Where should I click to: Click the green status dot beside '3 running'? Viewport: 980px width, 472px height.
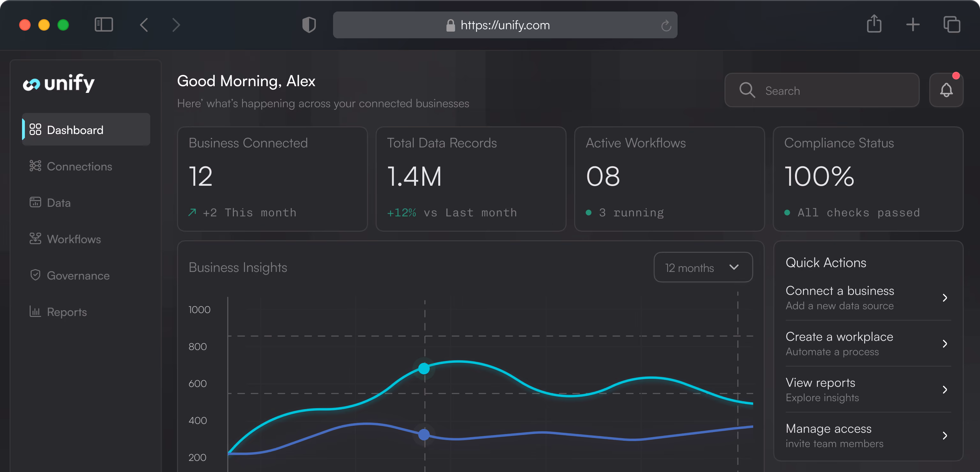pyautogui.click(x=589, y=213)
